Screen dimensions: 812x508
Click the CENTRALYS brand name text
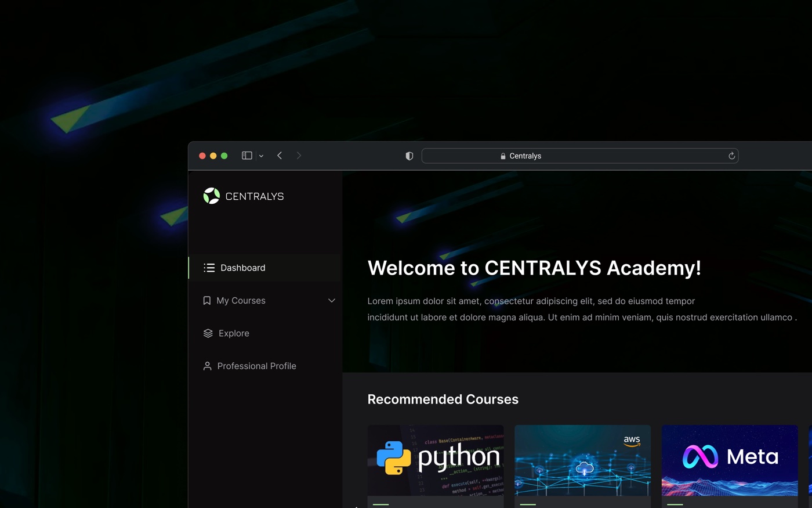pos(255,196)
